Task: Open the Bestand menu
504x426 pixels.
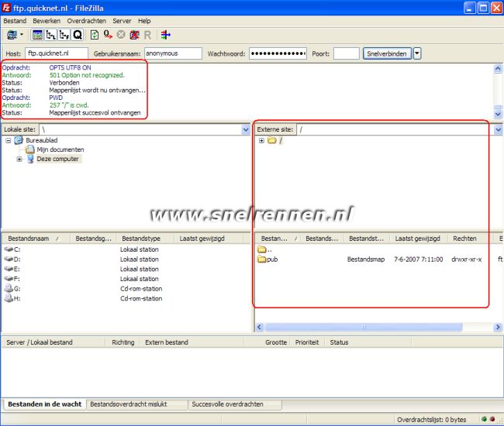Action: tap(15, 21)
